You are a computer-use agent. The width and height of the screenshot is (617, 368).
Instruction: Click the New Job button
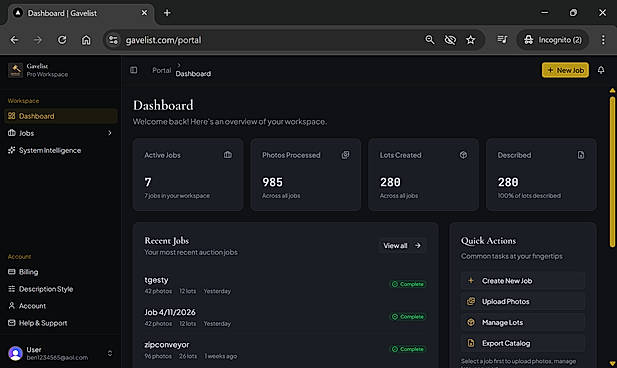tap(565, 70)
